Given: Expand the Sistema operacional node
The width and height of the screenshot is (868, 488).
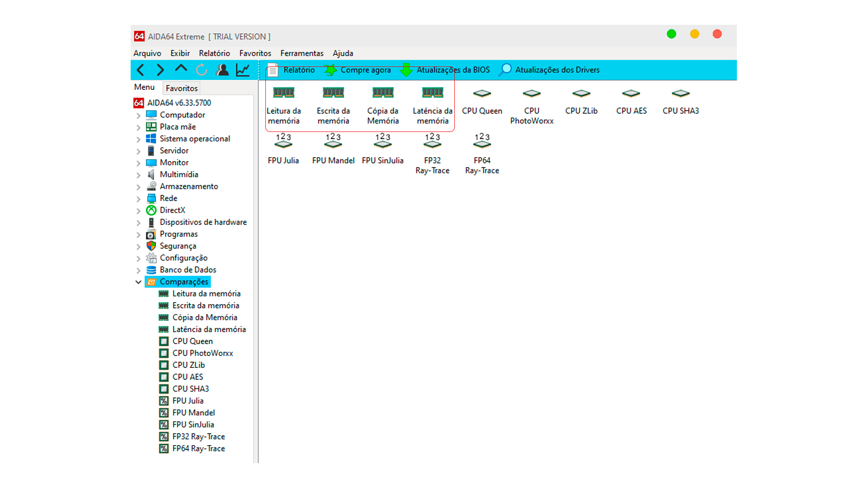Looking at the screenshot, I should (138, 139).
